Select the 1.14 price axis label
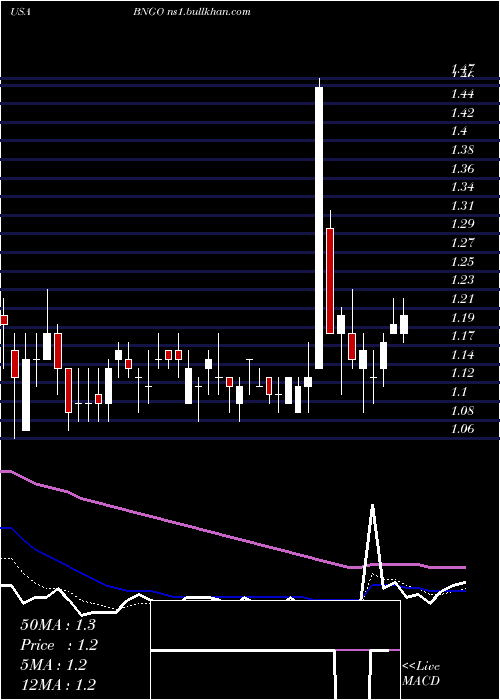Viewport: 500px width, 700px height. [462, 354]
